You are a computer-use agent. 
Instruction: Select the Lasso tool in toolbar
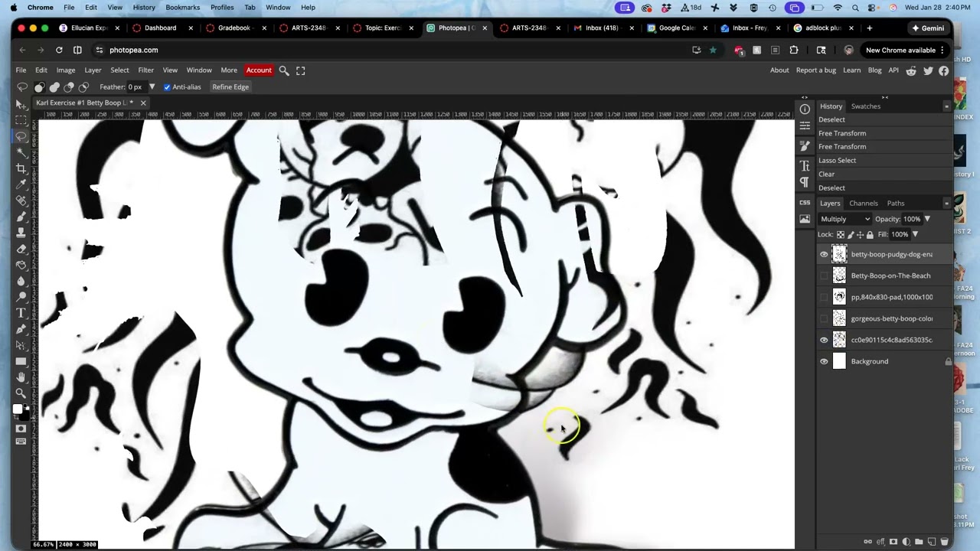coord(21,136)
